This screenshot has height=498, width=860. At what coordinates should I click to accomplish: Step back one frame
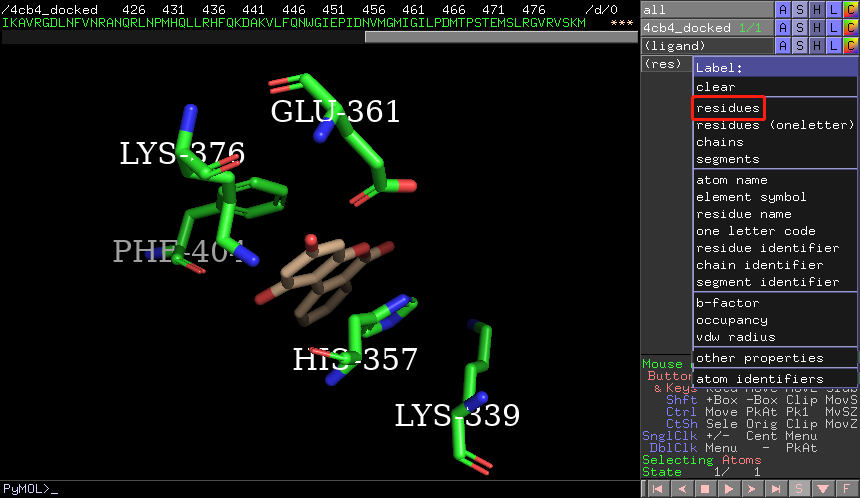[x=680, y=489]
